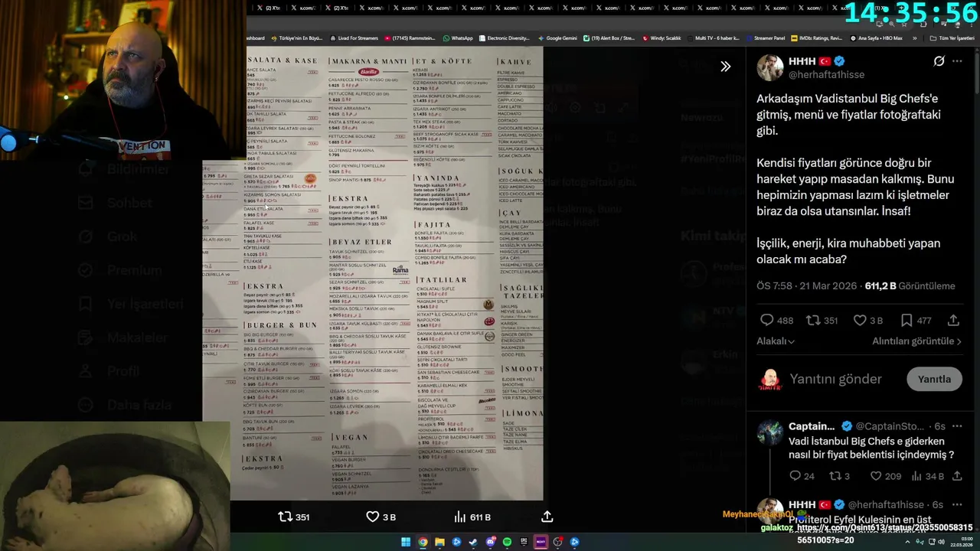Open IMDb: Ratings bookmark
The height and width of the screenshot is (551, 980).
coord(818,38)
